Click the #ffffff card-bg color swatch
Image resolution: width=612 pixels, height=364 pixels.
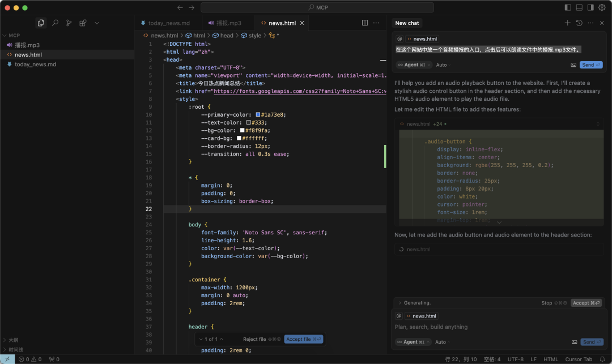tap(239, 138)
